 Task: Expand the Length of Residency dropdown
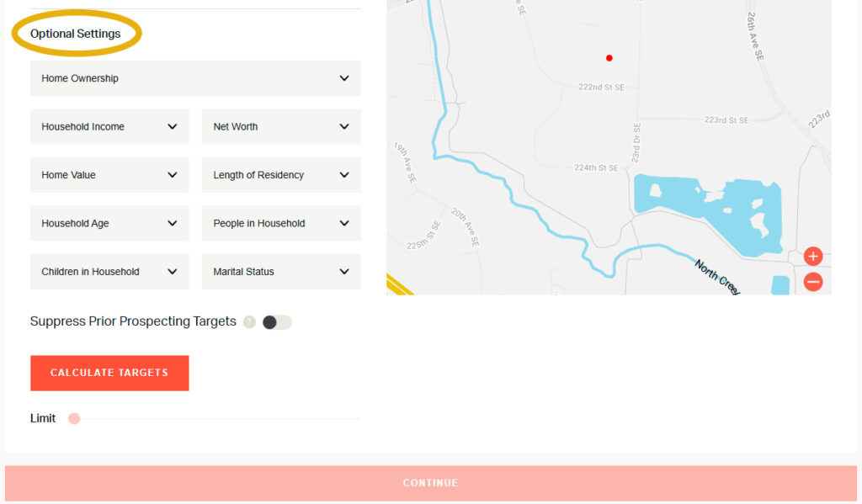tap(281, 174)
